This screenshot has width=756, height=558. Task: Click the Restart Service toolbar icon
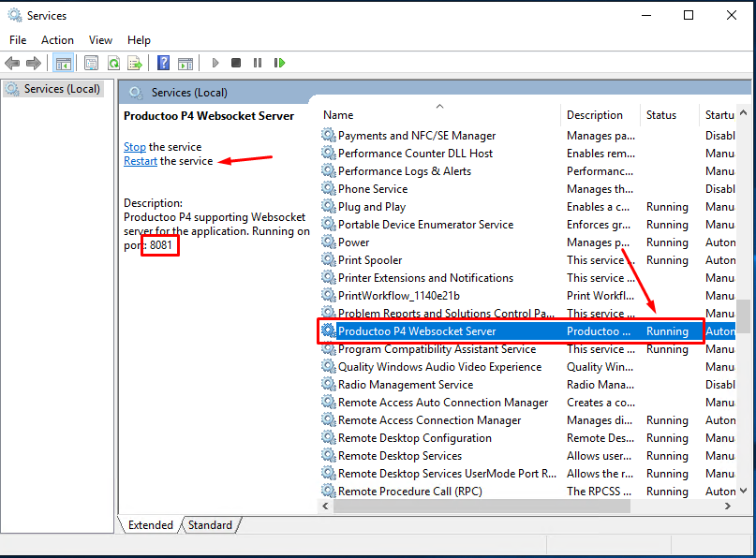(x=279, y=63)
